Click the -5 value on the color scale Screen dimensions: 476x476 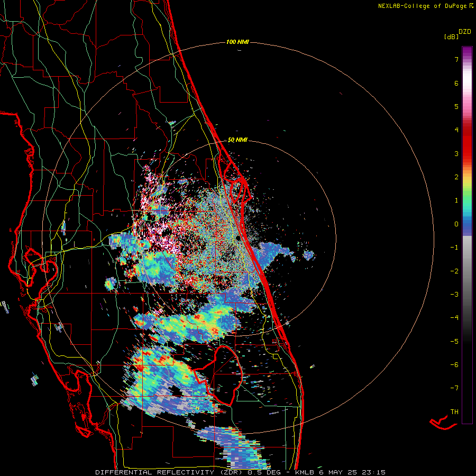pyautogui.click(x=454, y=342)
